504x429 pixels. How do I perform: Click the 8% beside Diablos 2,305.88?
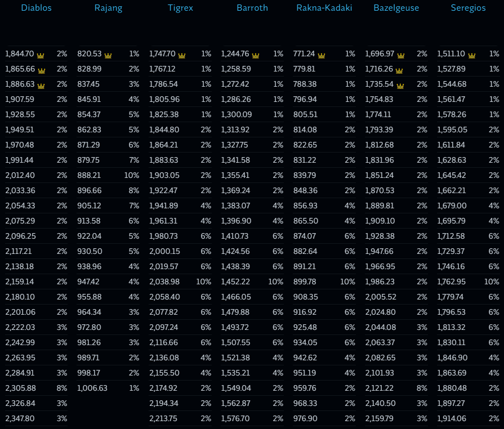click(x=62, y=388)
